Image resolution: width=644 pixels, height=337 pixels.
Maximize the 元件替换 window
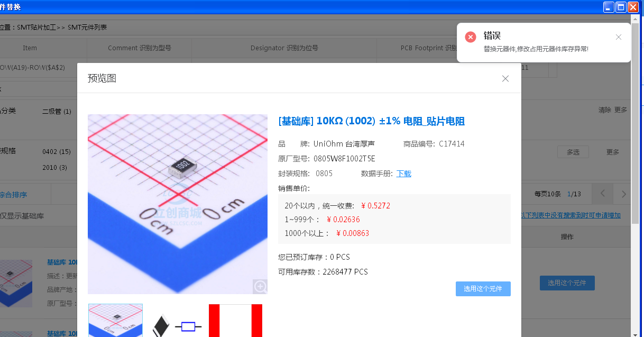[x=621, y=7]
